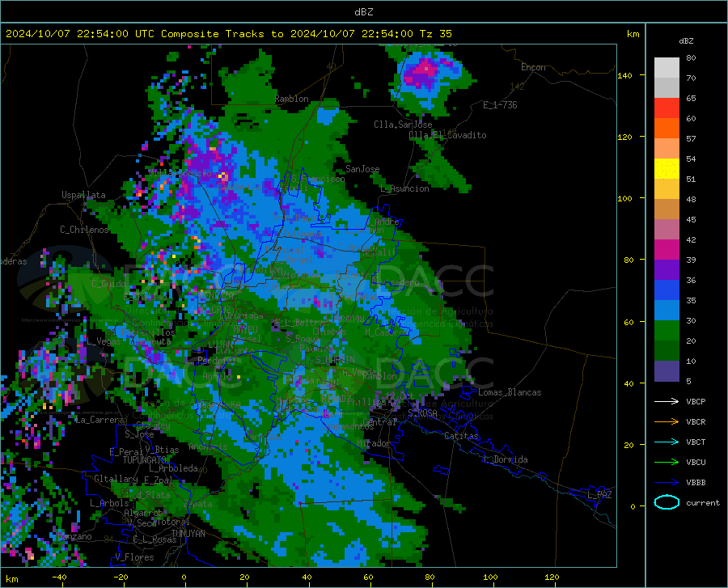Image resolution: width=728 pixels, height=588 pixels.
Task: Click the legend value 5
Action: click(x=688, y=381)
